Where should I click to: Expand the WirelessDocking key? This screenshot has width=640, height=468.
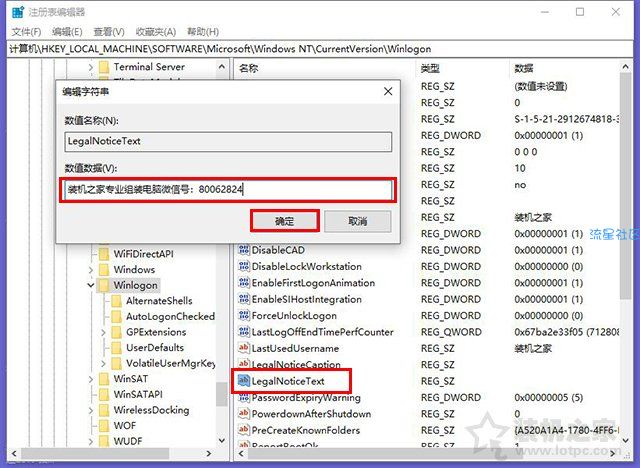pos(91,410)
